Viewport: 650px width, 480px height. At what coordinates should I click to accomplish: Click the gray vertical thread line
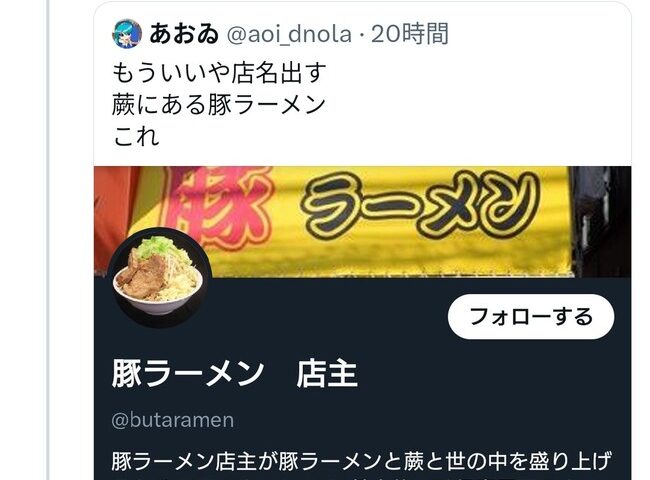tap(48, 240)
